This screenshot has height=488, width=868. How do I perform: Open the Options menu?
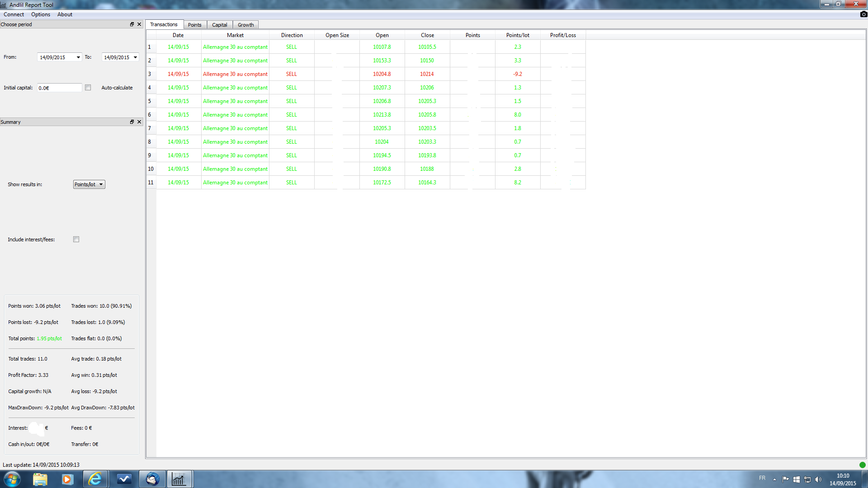click(41, 14)
